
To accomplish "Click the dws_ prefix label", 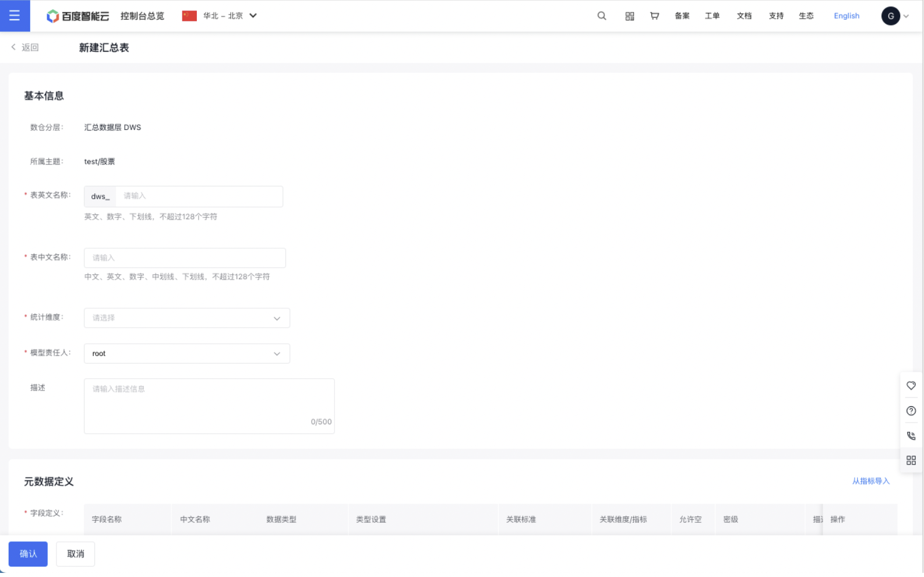I will coord(100,196).
